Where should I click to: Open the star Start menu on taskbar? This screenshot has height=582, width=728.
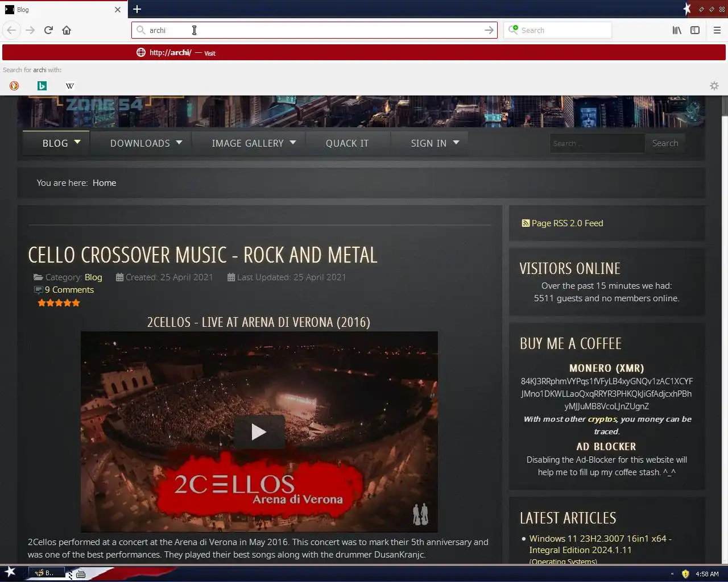coord(10,572)
